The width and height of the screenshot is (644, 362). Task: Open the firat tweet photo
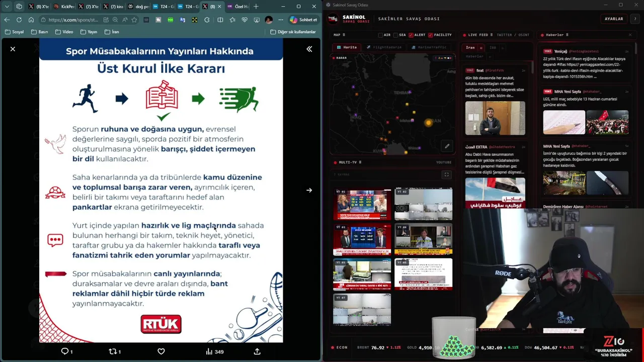[495, 118]
